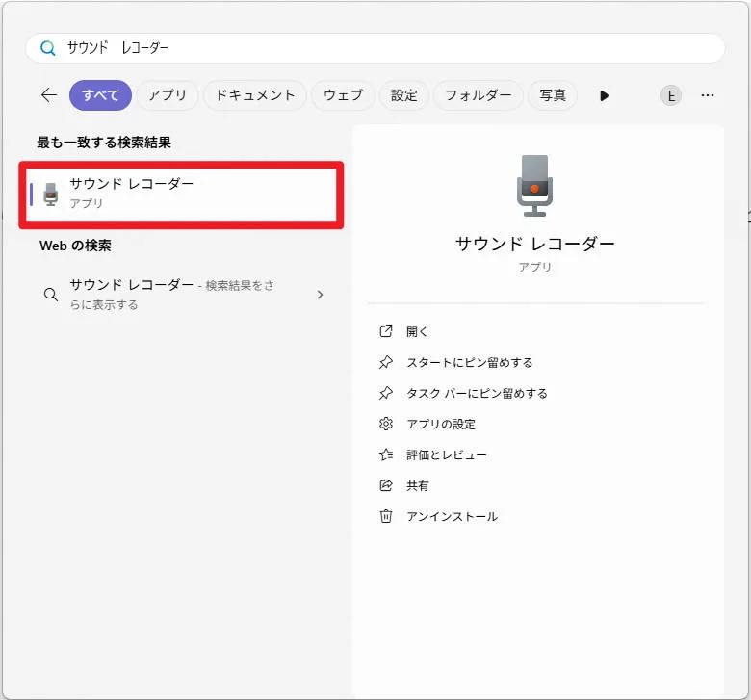Click the pin icon beside スタートにピン留めする
The width and height of the screenshot is (751, 700).
(385, 362)
